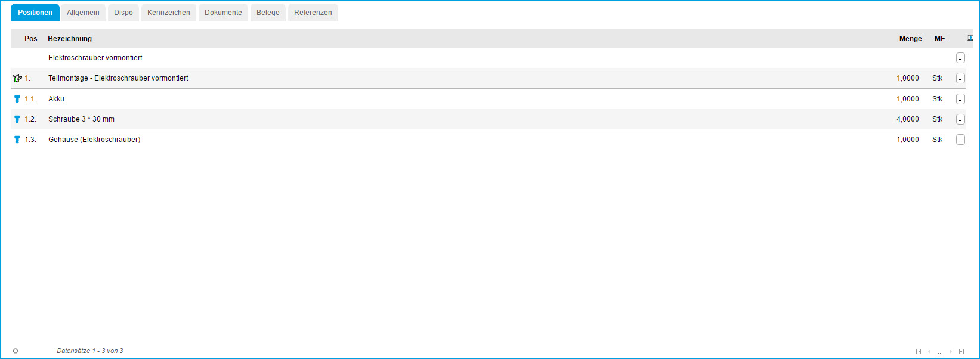Go to the next page of records
This screenshot has height=359, width=980.
click(951, 352)
